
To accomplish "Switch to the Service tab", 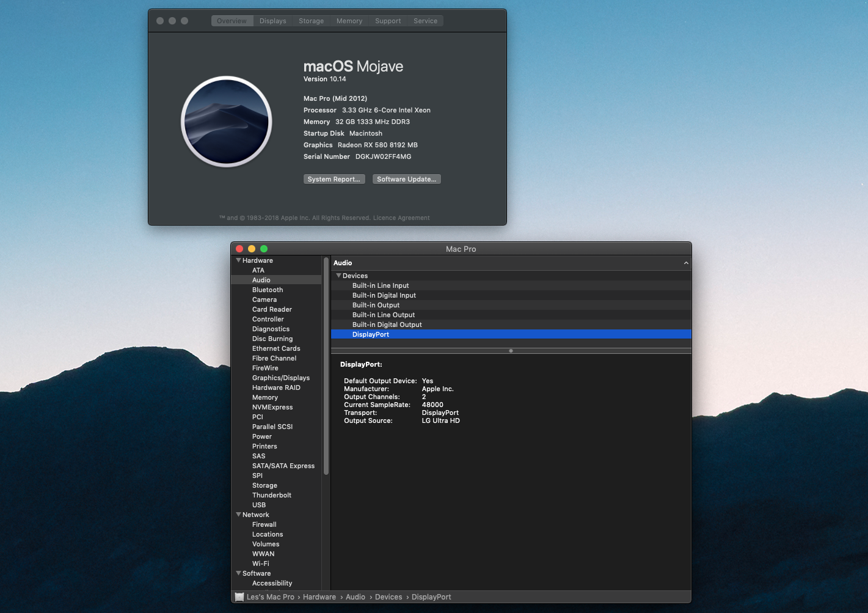I will 425,21.
